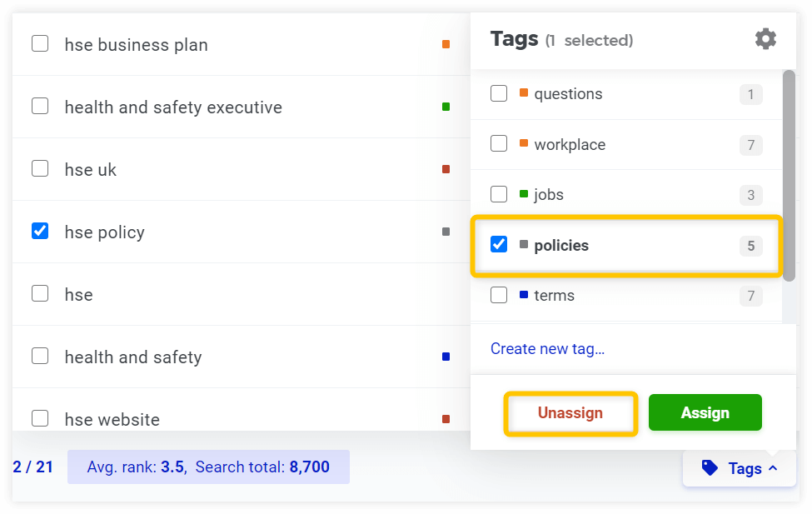Click the green tag dot beside health and safety executive
This screenshot has height=514, width=812.
tap(446, 106)
